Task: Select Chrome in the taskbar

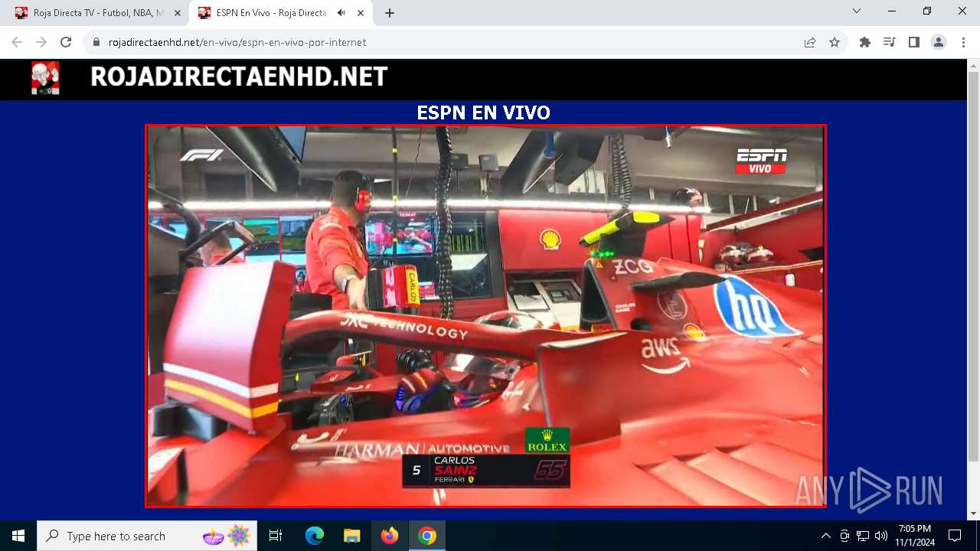Action: pyautogui.click(x=427, y=536)
